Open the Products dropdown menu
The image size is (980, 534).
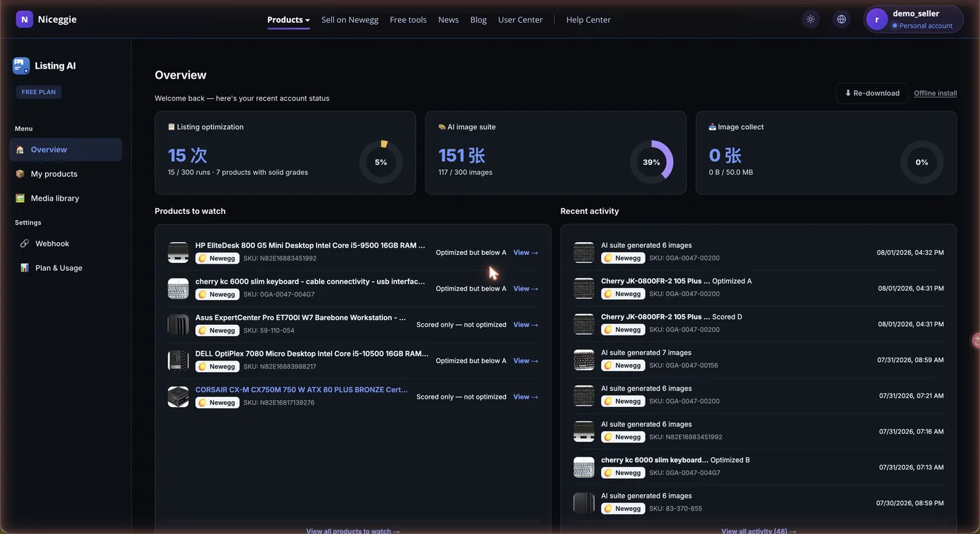point(288,20)
